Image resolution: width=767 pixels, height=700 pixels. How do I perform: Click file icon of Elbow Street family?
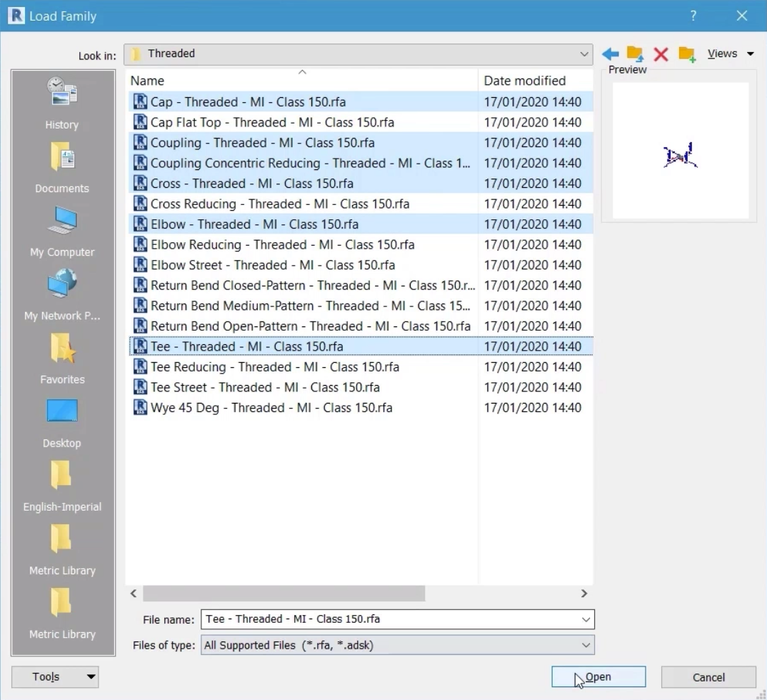pyautogui.click(x=140, y=264)
